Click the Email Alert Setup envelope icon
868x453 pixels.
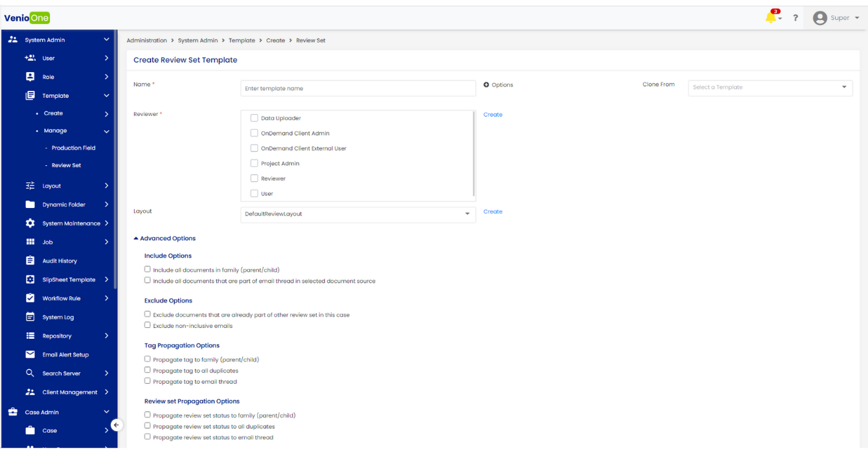30,354
